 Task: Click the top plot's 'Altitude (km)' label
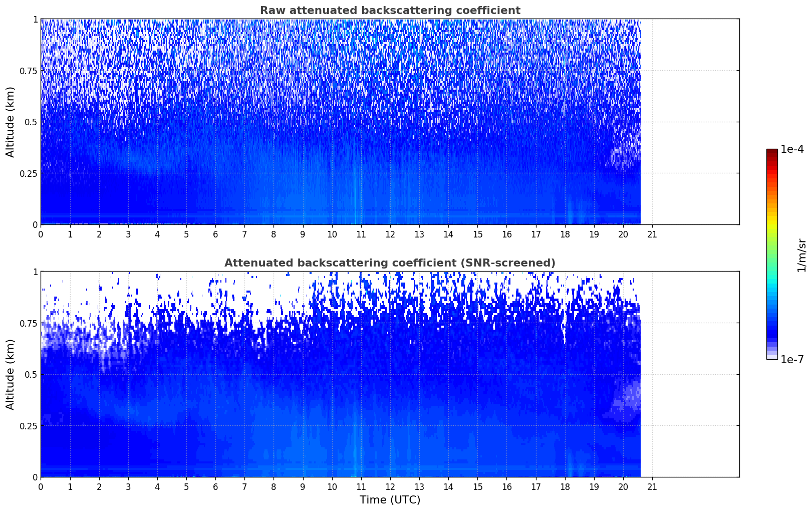(x=11, y=122)
